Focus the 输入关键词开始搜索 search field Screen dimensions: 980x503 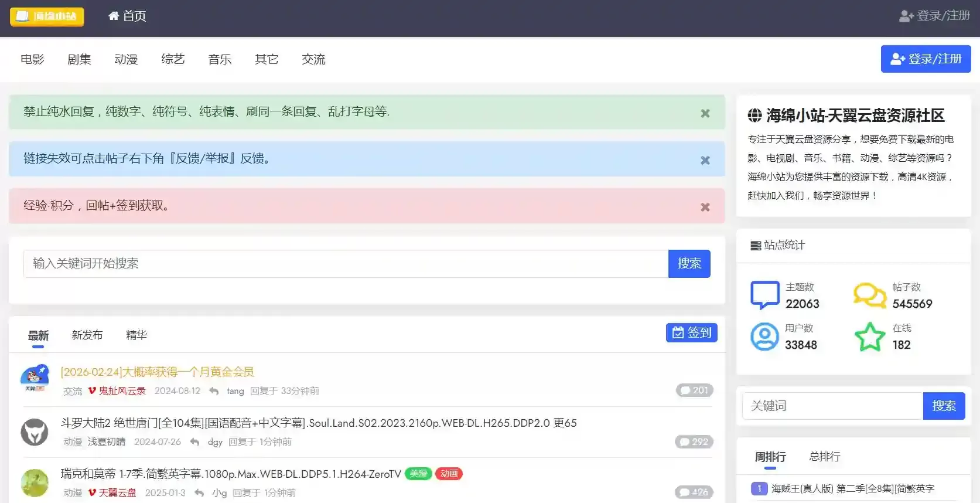tap(346, 264)
